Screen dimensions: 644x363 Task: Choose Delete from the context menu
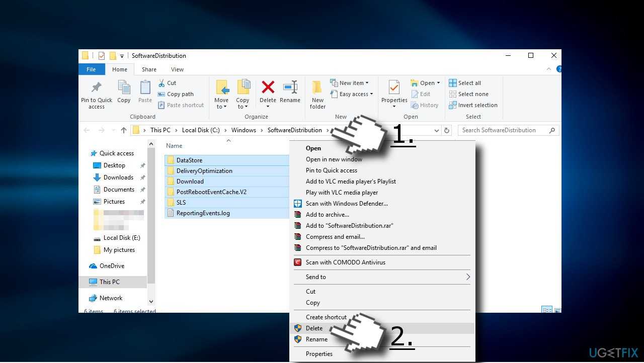(x=314, y=328)
